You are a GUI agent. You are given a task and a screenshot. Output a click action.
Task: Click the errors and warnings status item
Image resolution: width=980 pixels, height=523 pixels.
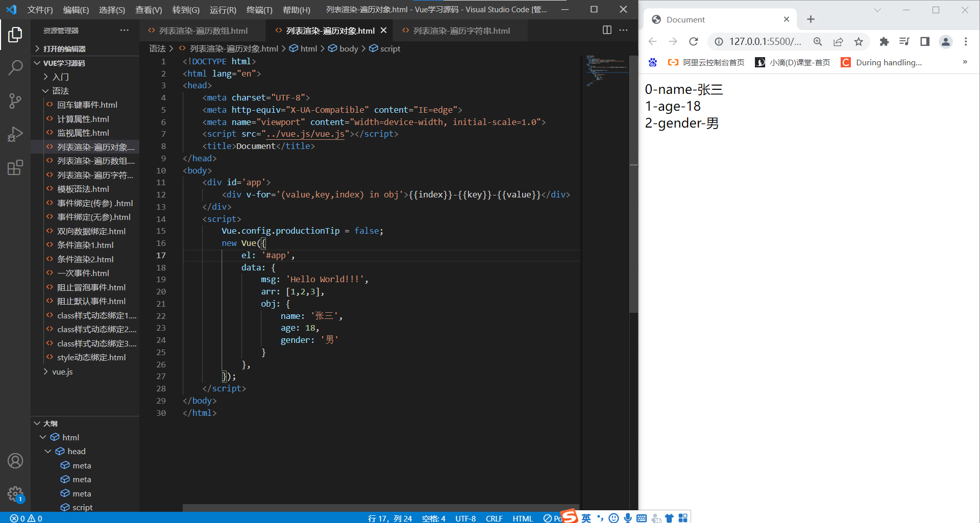pos(26,518)
